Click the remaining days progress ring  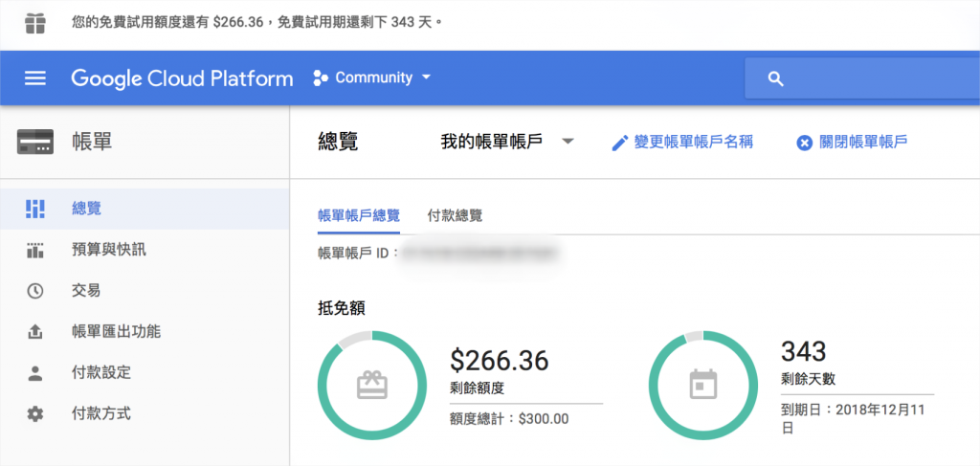(x=703, y=385)
